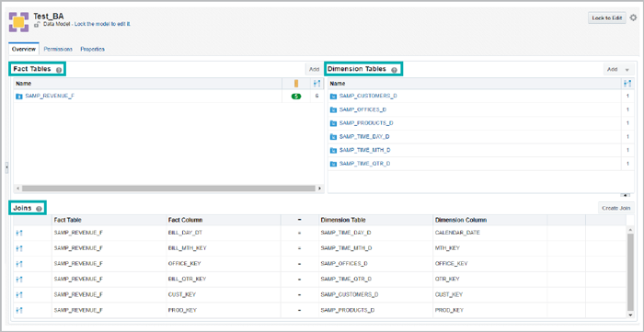
Task: Click the join icon on the PROD_KEY row
Action: point(19,310)
